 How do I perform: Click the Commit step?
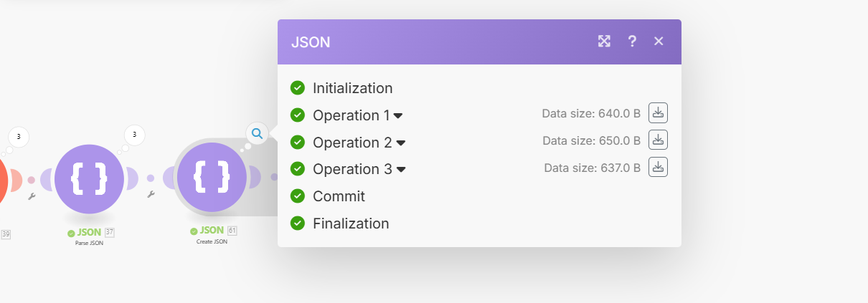(339, 196)
